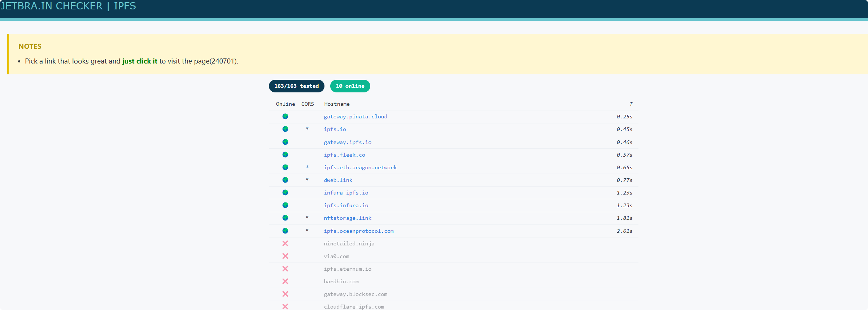Click the globe icon for gateway.pinata.cloud
This screenshot has height=310, width=868.
coord(285,116)
